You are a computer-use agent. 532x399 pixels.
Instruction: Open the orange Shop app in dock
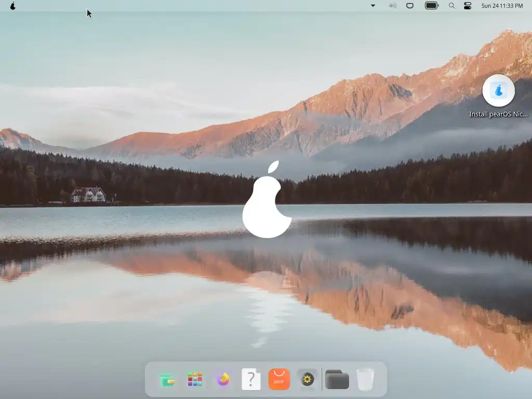coord(279,379)
